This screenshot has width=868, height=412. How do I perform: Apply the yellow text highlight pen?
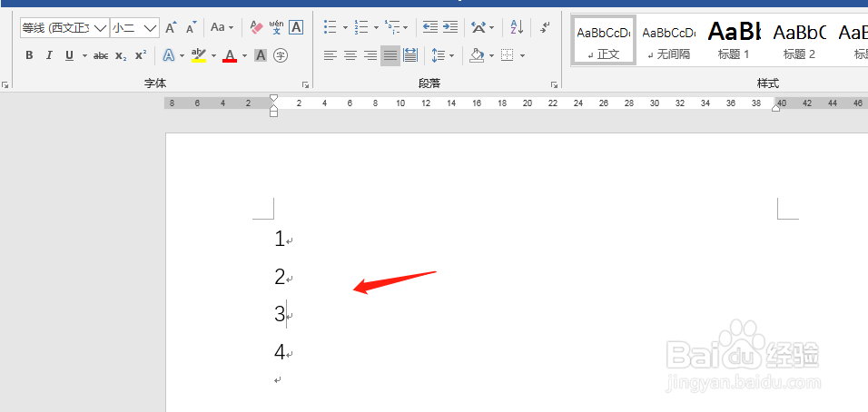click(x=198, y=55)
